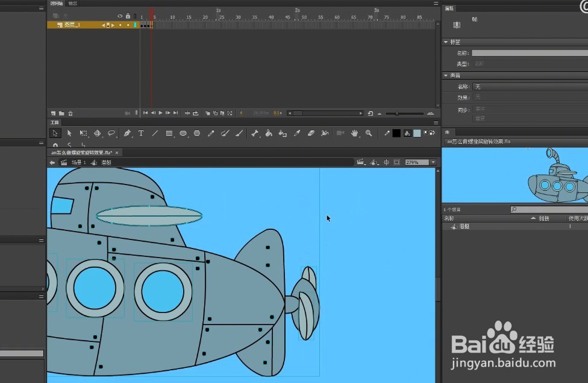Step back one frame
588x383 pixels.
[153, 113]
